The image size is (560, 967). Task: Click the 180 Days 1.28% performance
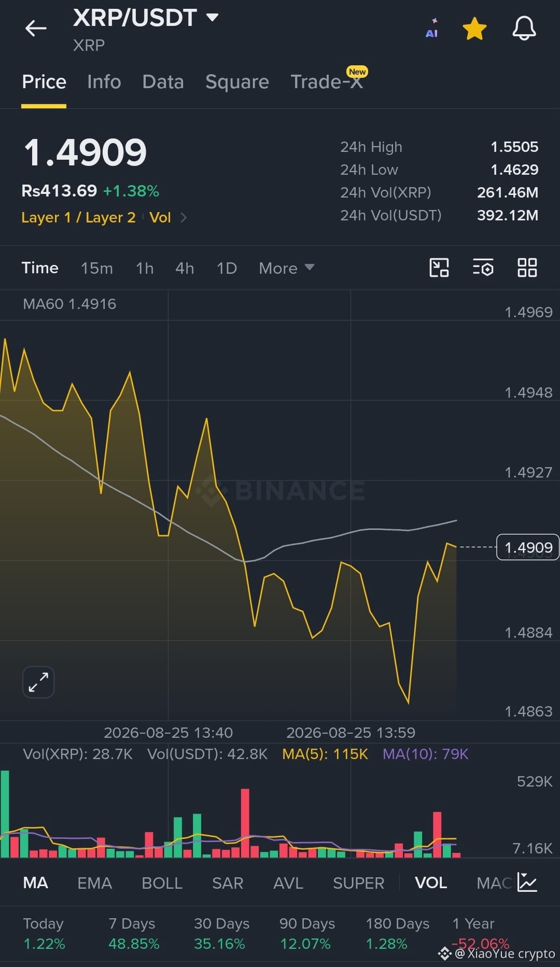[x=398, y=933]
